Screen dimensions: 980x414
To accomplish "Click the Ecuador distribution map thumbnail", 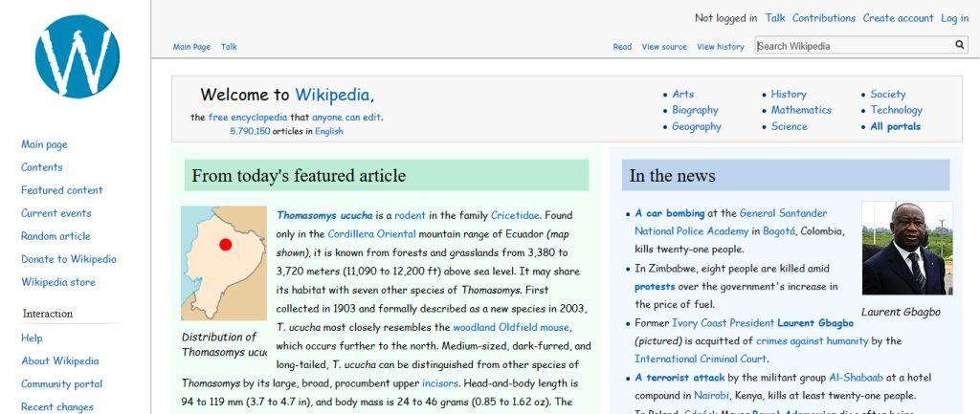I will [x=224, y=264].
